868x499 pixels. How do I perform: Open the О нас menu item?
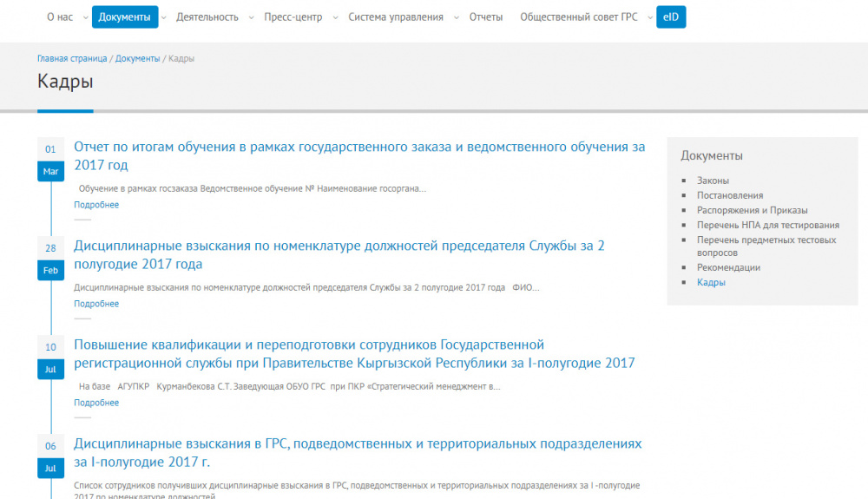pyautogui.click(x=60, y=17)
